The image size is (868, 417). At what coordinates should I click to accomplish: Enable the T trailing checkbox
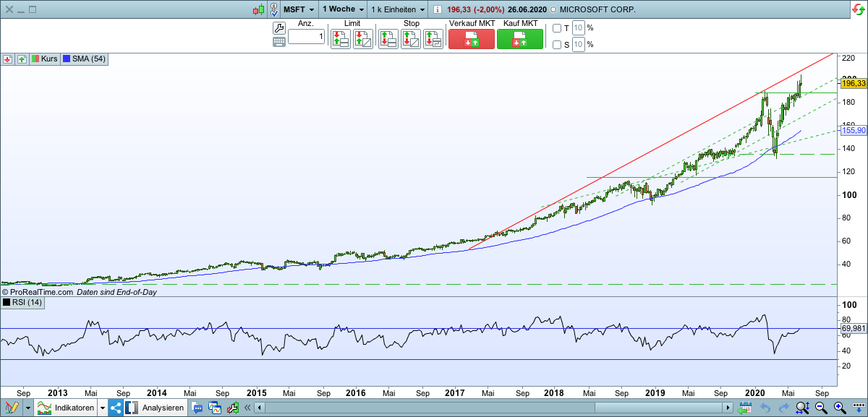coord(556,27)
